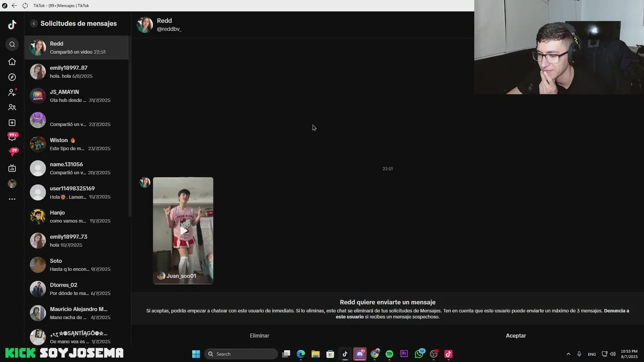Open WhatsApp from the taskbar

[419, 354]
